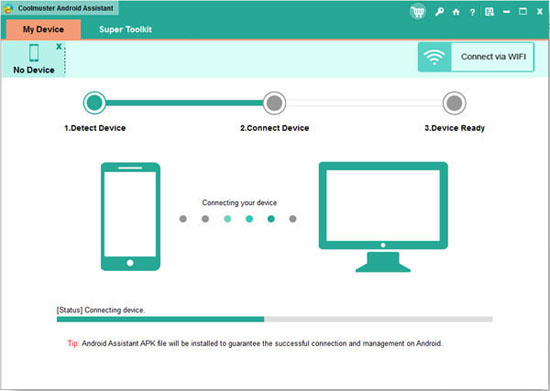Click the red Tip label
This screenshot has width=550, height=391.
[73, 343]
